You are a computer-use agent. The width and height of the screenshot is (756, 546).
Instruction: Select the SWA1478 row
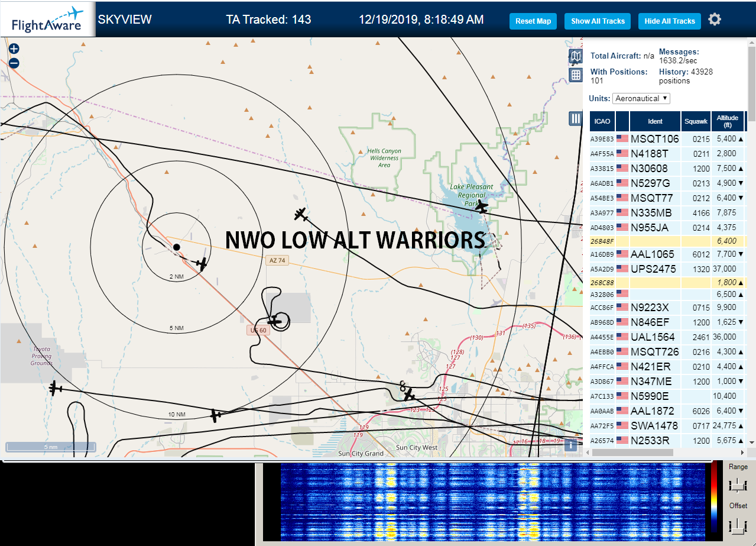coord(668,425)
